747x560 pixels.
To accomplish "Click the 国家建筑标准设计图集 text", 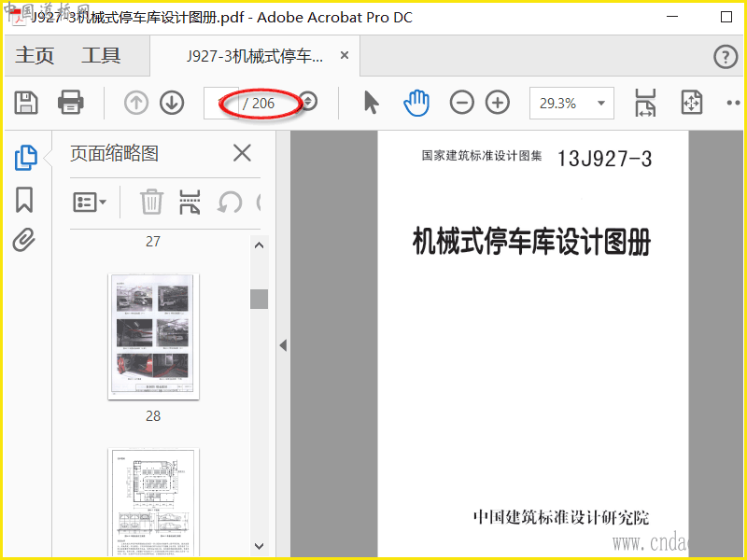I will tap(482, 156).
